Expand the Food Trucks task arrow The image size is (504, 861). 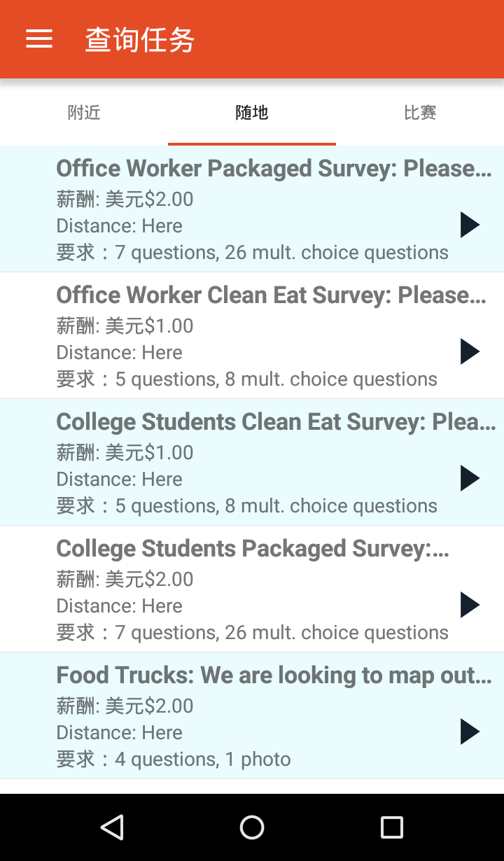tap(470, 731)
